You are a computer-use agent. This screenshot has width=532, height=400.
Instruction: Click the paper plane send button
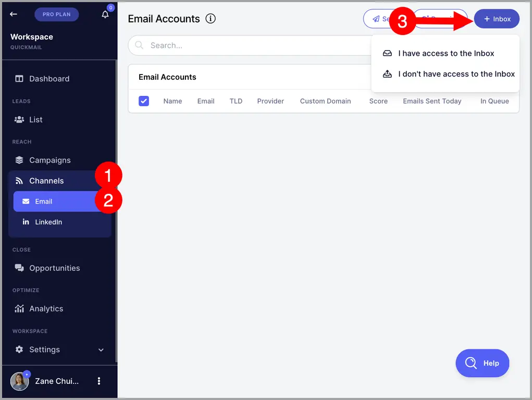[377, 19]
